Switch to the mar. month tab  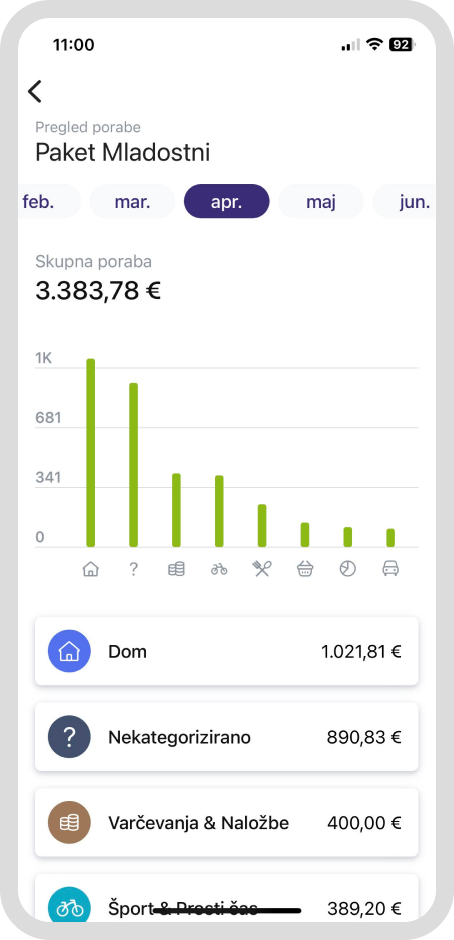point(133,201)
